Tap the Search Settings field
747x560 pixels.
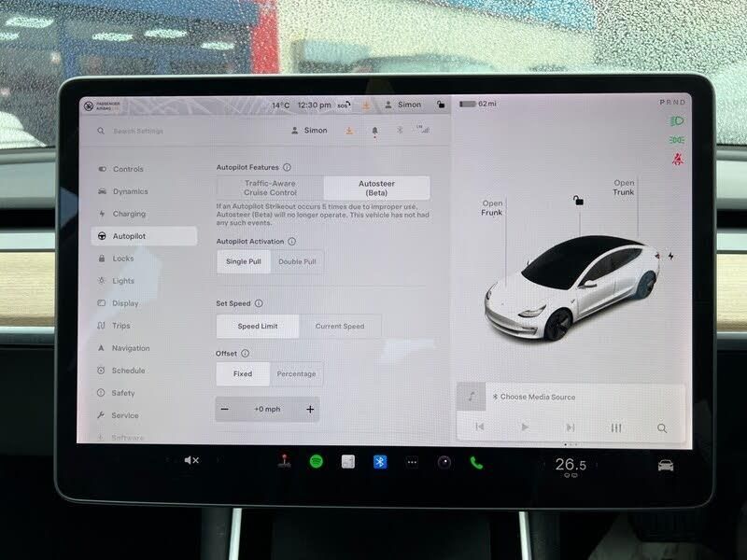click(x=138, y=131)
